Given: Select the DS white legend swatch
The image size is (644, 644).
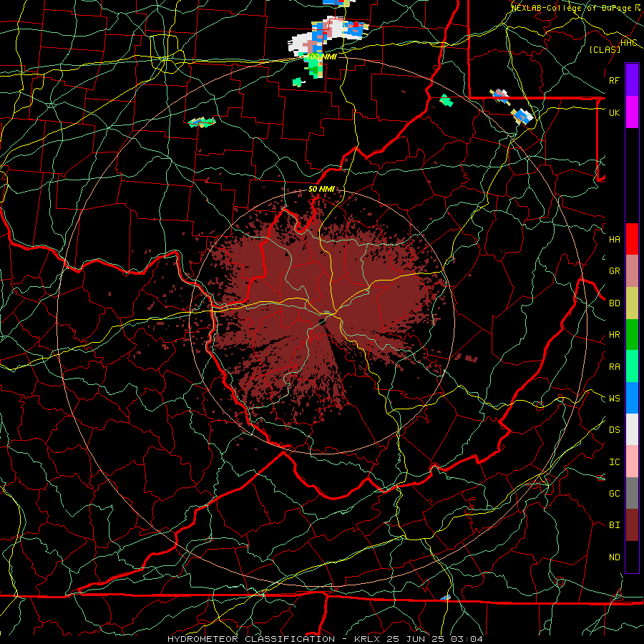Looking at the screenshot, I should (632, 429).
